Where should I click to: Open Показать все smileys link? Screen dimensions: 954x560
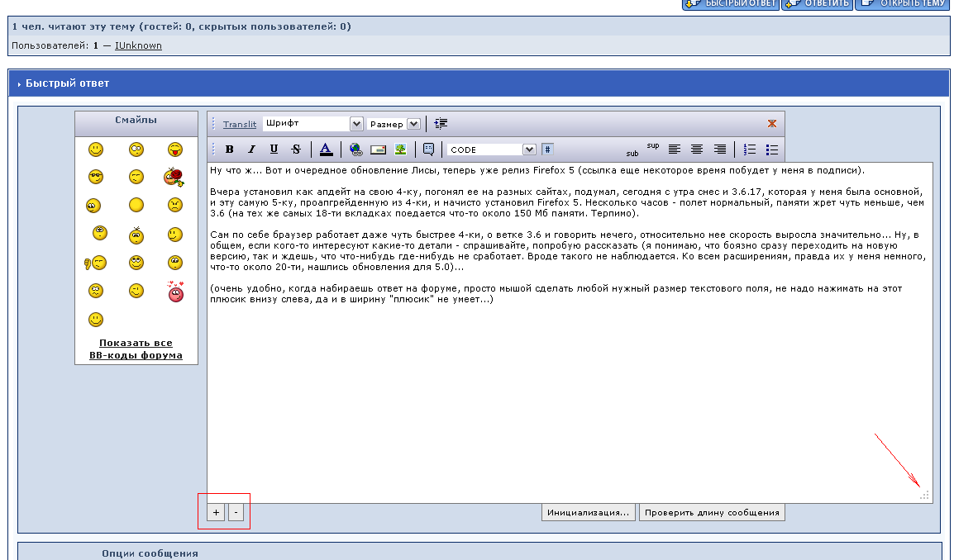point(136,343)
